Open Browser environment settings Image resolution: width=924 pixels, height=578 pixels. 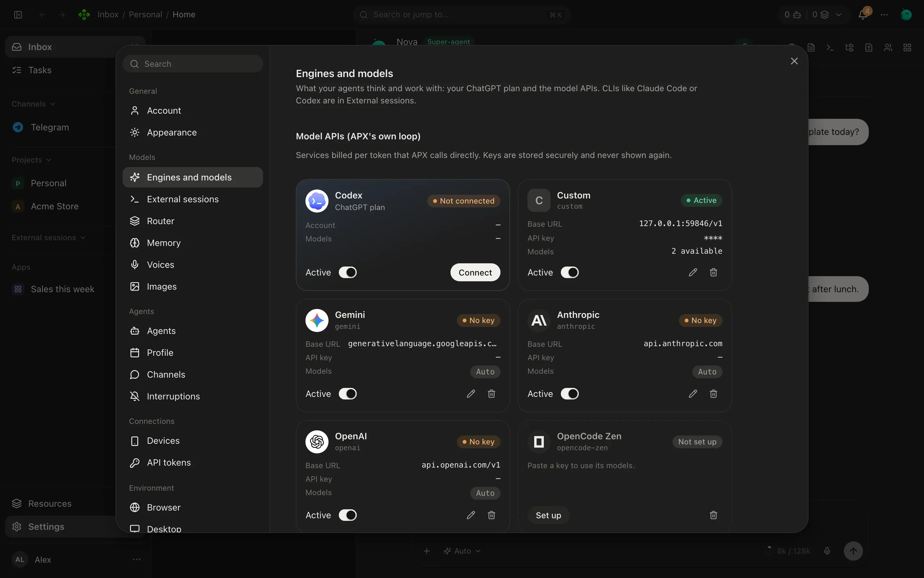pos(193,507)
